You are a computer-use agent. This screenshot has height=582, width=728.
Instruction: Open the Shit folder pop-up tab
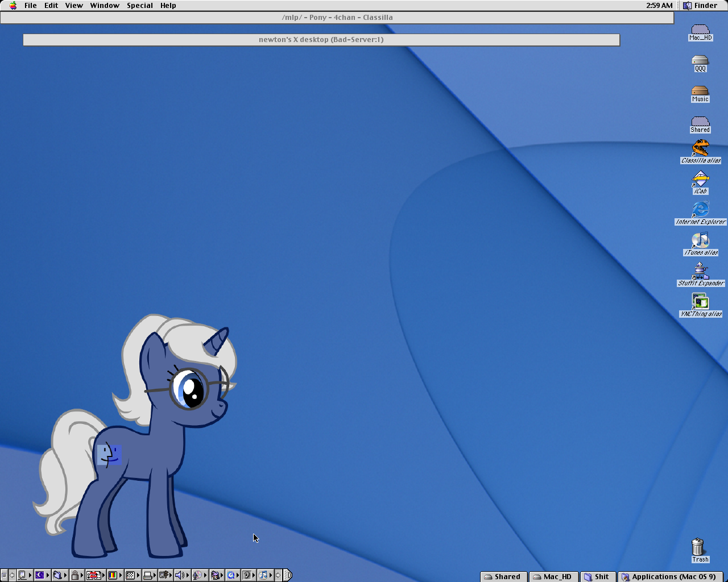598,577
